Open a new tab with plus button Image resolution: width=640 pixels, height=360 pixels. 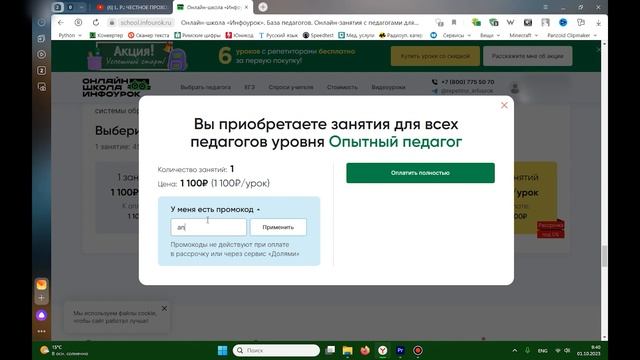tap(263, 7)
